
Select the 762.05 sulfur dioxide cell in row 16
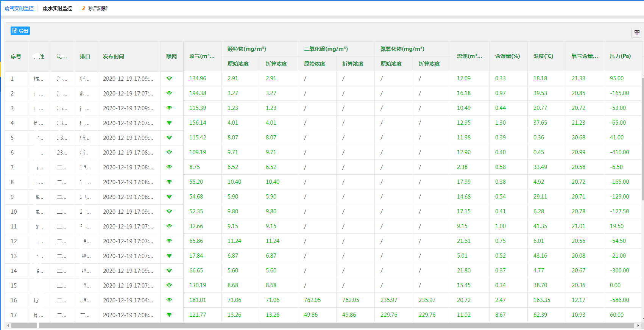coord(312,300)
